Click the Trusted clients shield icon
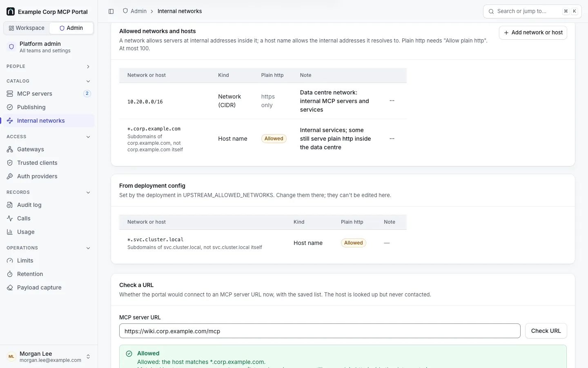The height and width of the screenshot is (368, 588). [x=10, y=163]
